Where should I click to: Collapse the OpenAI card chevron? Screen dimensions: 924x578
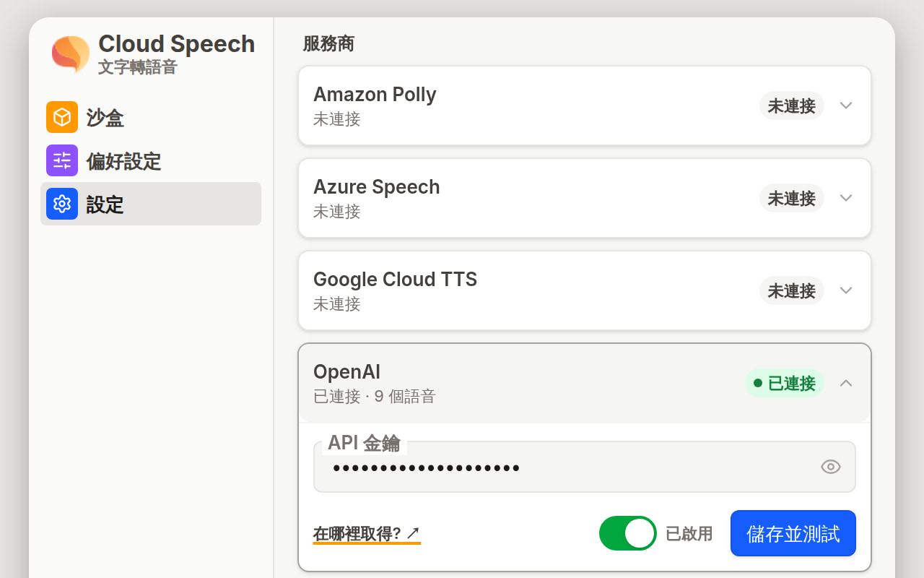[846, 383]
